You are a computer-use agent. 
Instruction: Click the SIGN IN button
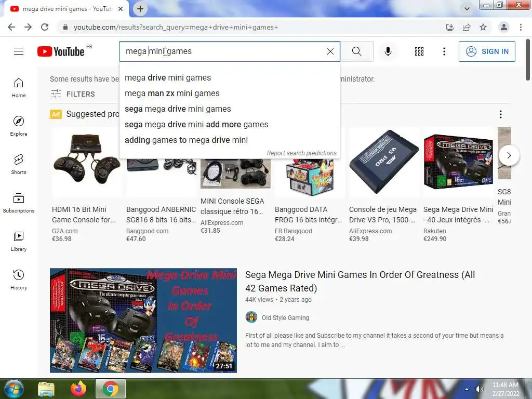pos(487,51)
